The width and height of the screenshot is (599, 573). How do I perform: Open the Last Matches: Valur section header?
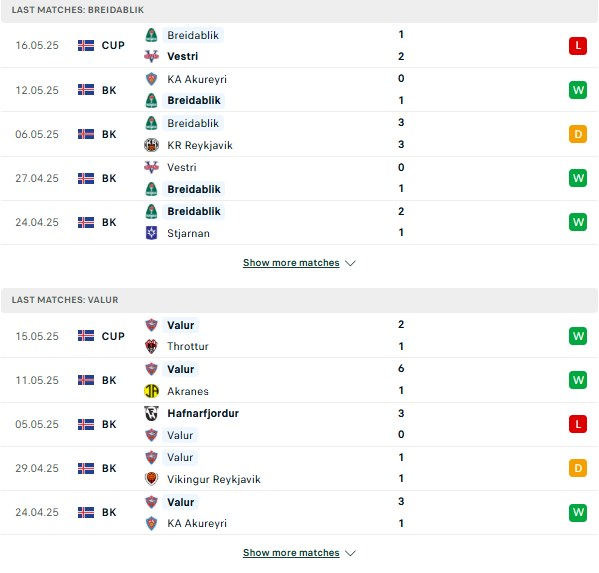point(300,300)
